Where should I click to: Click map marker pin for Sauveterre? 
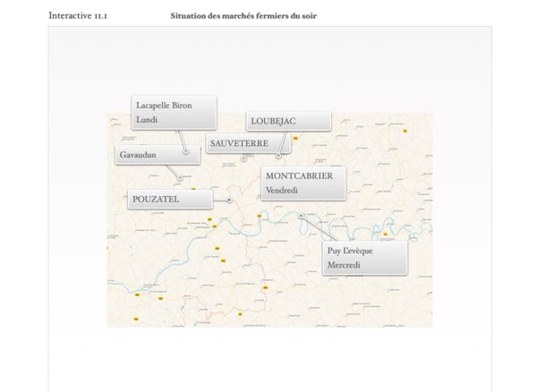point(243,157)
